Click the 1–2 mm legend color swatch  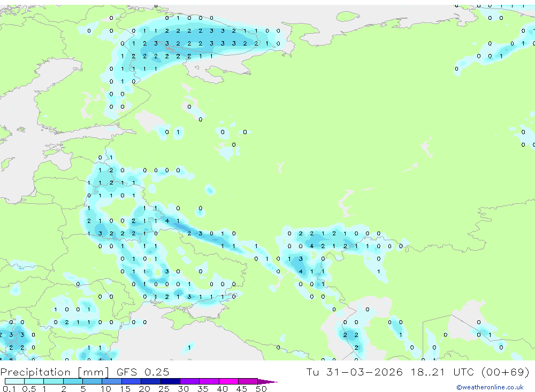(53, 381)
